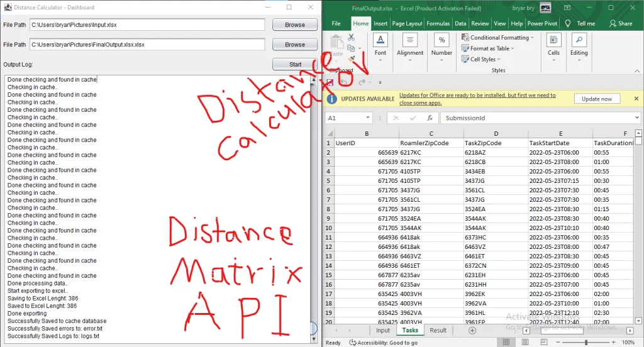Click the Insert Function fx icon

point(430,118)
